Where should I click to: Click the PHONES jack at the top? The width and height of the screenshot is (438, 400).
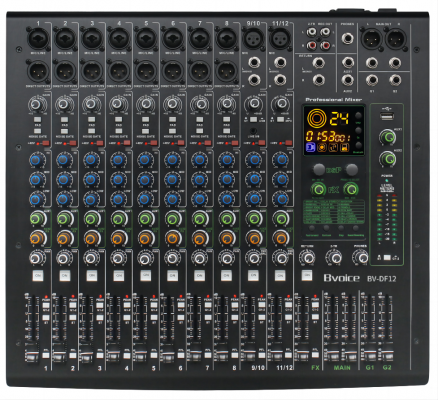(x=347, y=38)
